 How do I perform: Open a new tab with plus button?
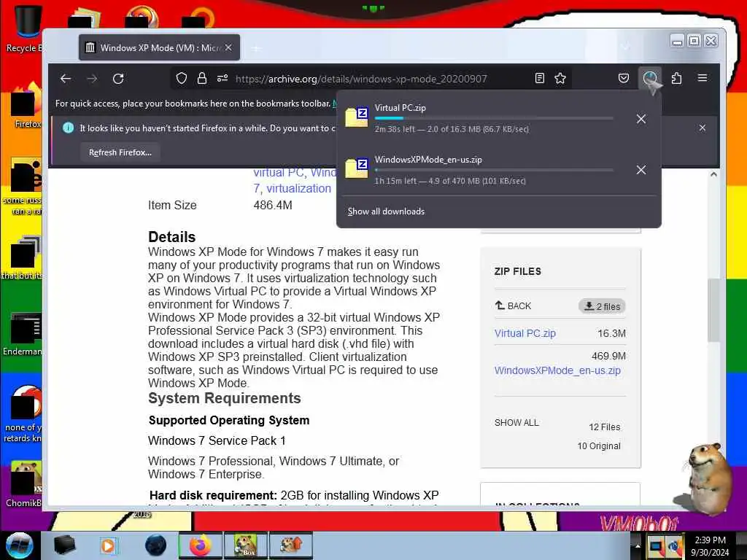tap(256, 48)
